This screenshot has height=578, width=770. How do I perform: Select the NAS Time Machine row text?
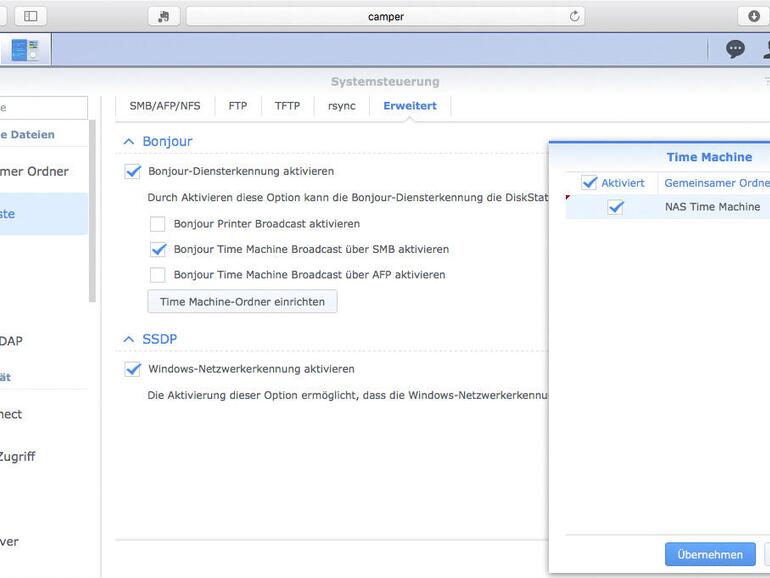713,207
